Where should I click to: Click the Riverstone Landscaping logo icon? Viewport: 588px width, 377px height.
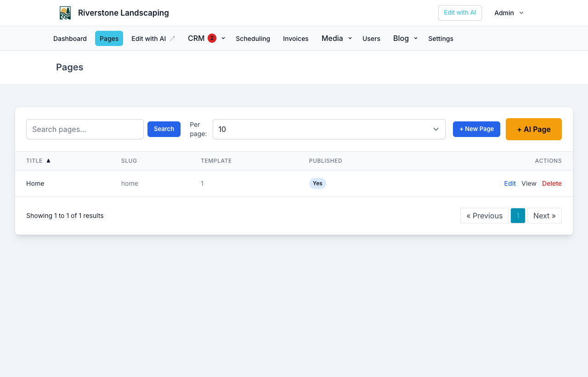[x=65, y=13]
